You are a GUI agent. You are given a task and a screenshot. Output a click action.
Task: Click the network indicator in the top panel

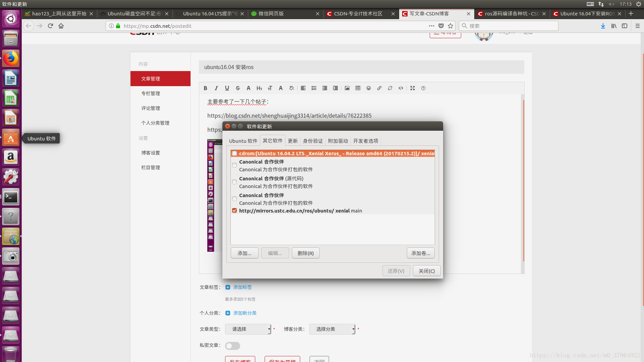click(601, 4)
